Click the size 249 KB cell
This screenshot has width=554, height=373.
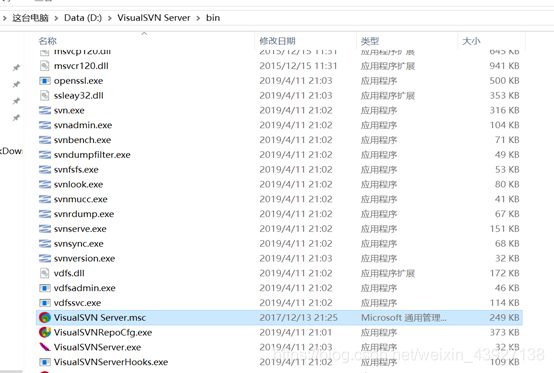coord(505,318)
